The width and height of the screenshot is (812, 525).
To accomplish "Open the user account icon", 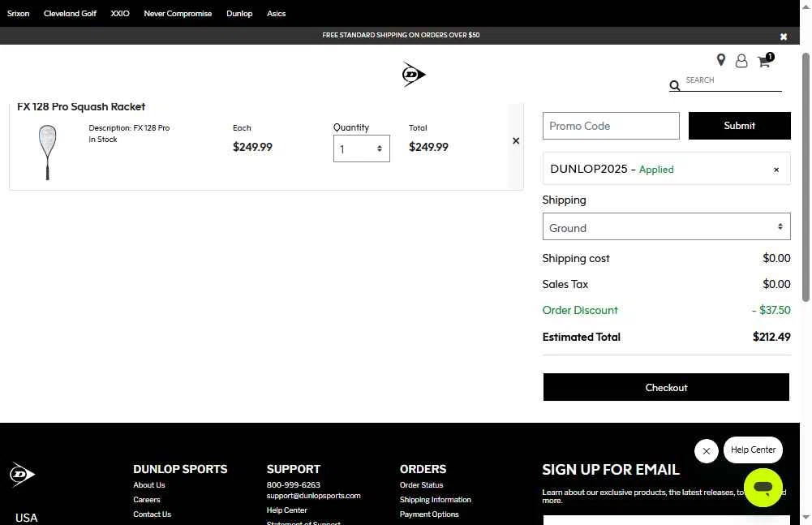I will pos(741,61).
